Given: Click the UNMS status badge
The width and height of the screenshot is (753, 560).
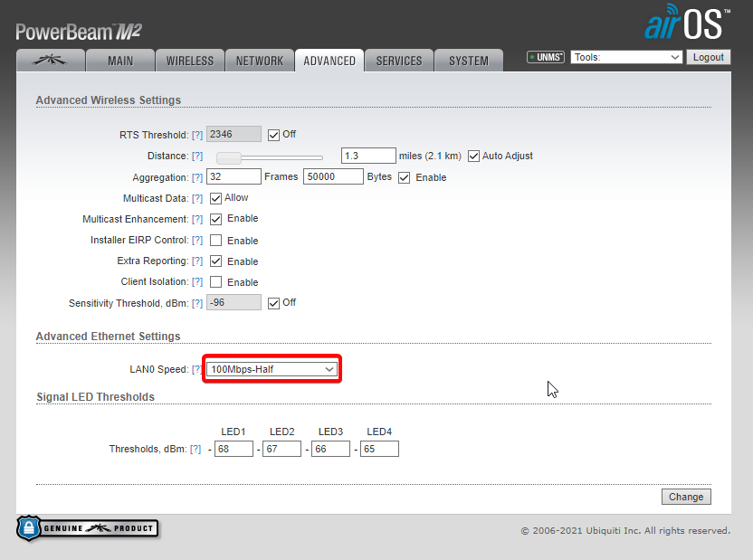Looking at the screenshot, I should [x=546, y=57].
